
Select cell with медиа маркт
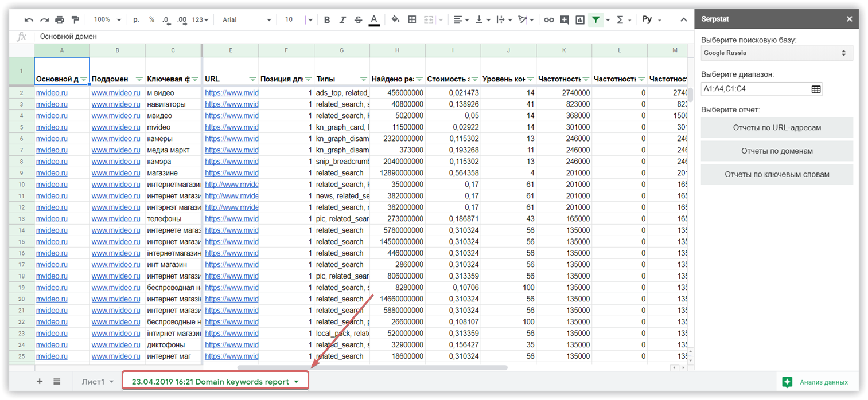pyautogui.click(x=173, y=150)
